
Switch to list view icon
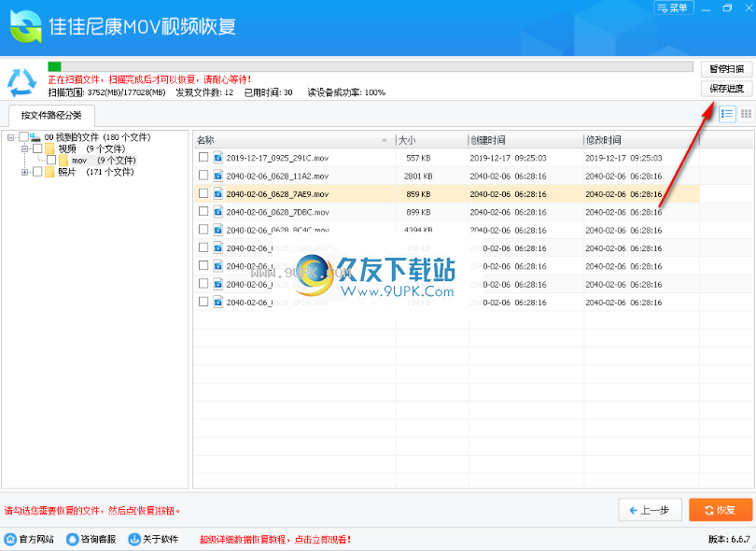[x=727, y=114]
